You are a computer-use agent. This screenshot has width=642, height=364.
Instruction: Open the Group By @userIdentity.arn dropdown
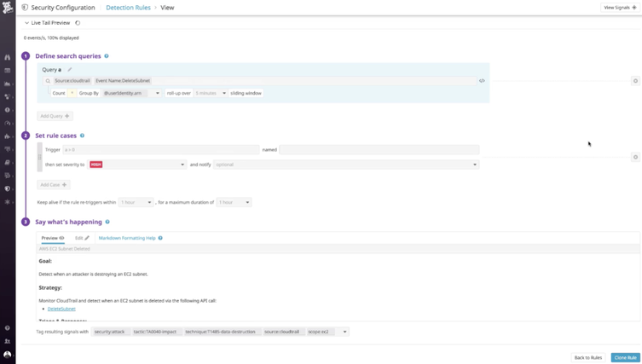coord(131,94)
